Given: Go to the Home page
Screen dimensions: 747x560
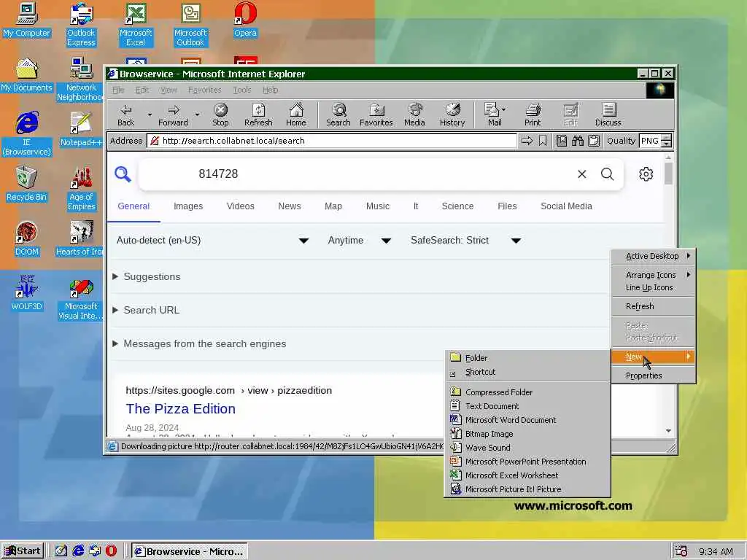Looking at the screenshot, I should coord(296,114).
